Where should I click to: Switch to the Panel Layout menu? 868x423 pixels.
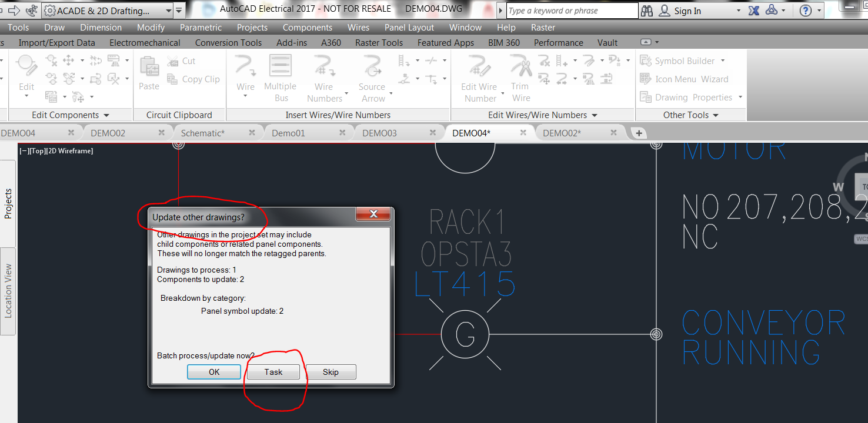click(409, 27)
